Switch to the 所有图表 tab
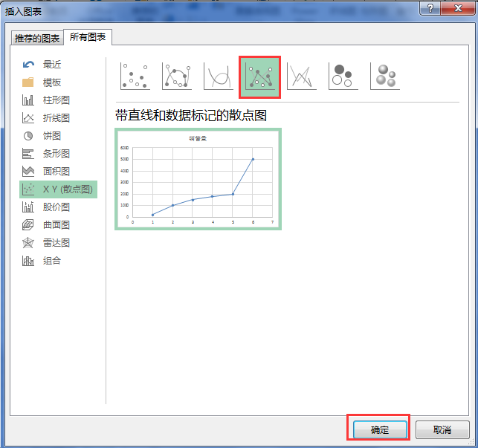 coord(88,37)
